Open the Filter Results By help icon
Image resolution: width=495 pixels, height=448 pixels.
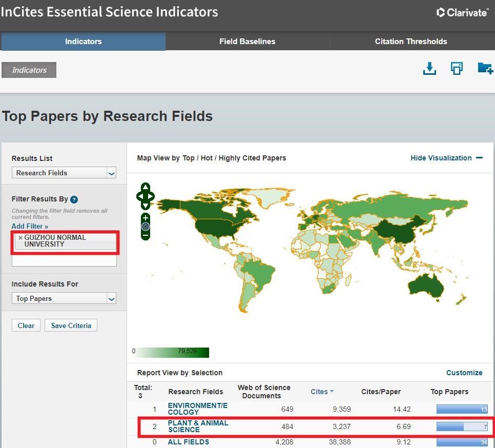tap(74, 199)
